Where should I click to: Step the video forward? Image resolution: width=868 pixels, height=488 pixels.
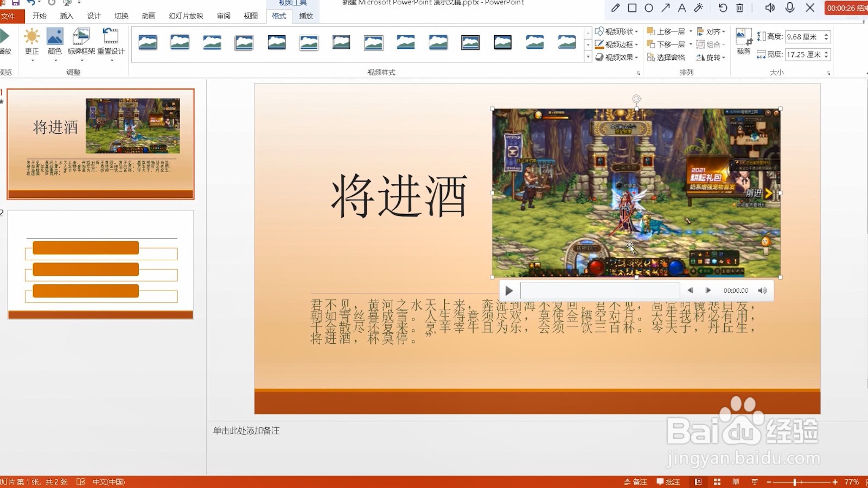pyautogui.click(x=708, y=291)
